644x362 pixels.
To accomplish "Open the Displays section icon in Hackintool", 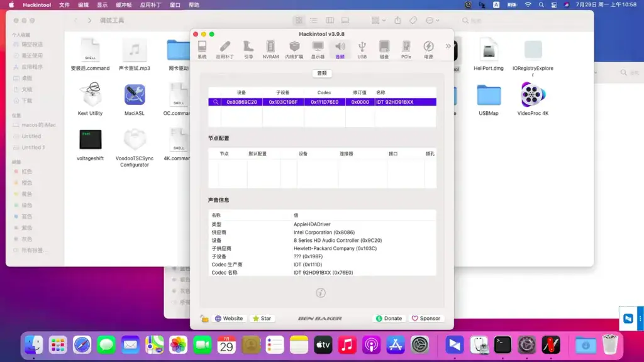I will pyautogui.click(x=318, y=50).
